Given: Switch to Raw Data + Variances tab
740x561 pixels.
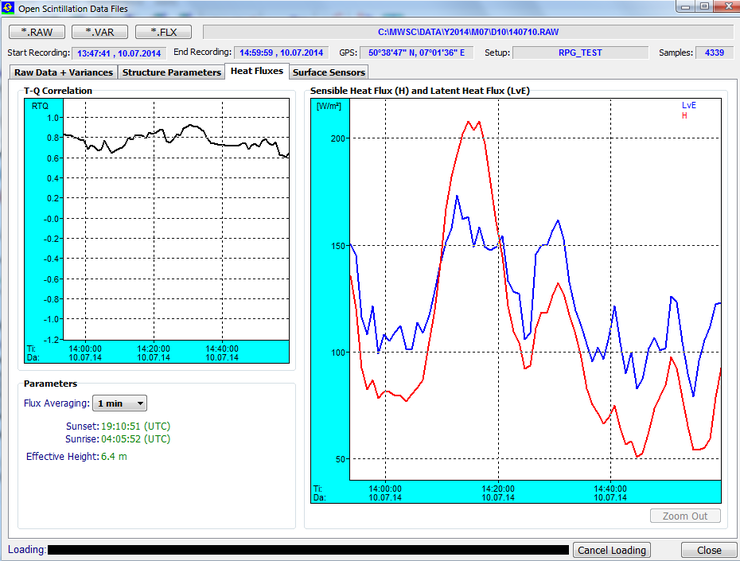Looking at the screenshot, I should [x=63, y=73].
